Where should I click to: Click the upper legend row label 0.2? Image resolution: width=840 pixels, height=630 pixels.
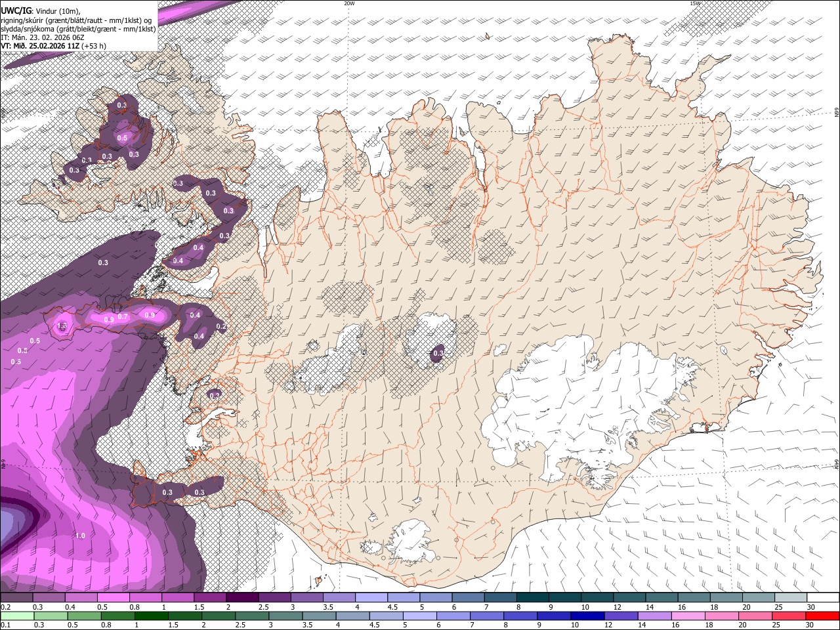point(5,607)
